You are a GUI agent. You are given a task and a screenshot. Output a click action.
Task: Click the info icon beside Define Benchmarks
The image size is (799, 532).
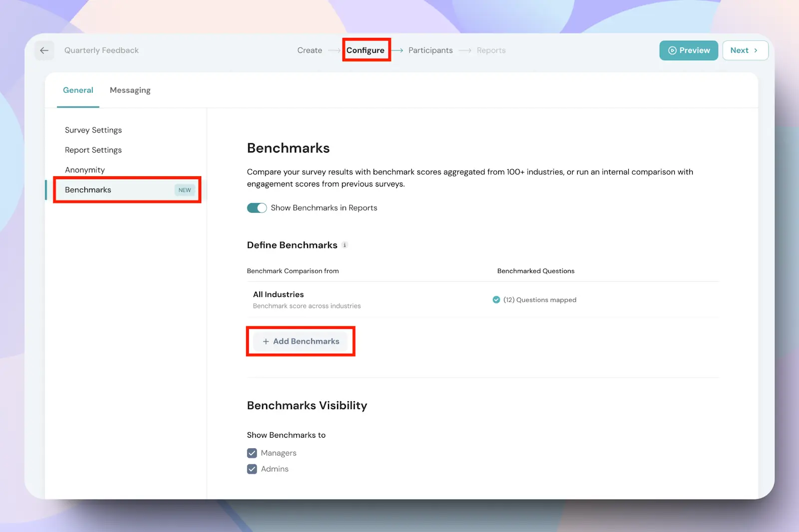coord(345,245)
